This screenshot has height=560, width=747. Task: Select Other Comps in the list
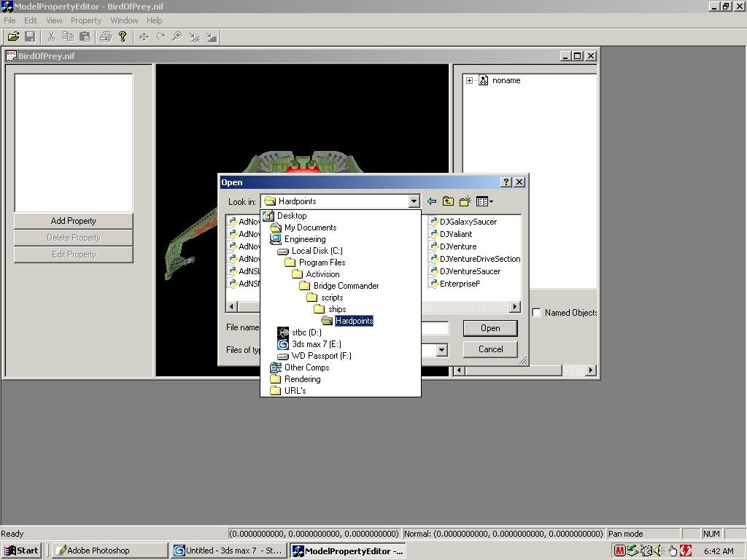[306, 367]
